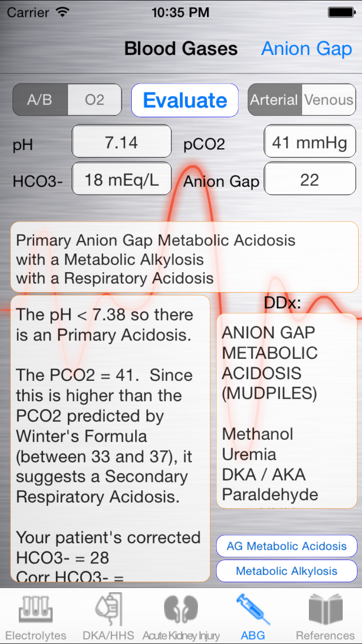The width and height of the screenshot is (362, 644).
Task: Open the Electrolytes test tubes tab
Action: click(36, 616)
